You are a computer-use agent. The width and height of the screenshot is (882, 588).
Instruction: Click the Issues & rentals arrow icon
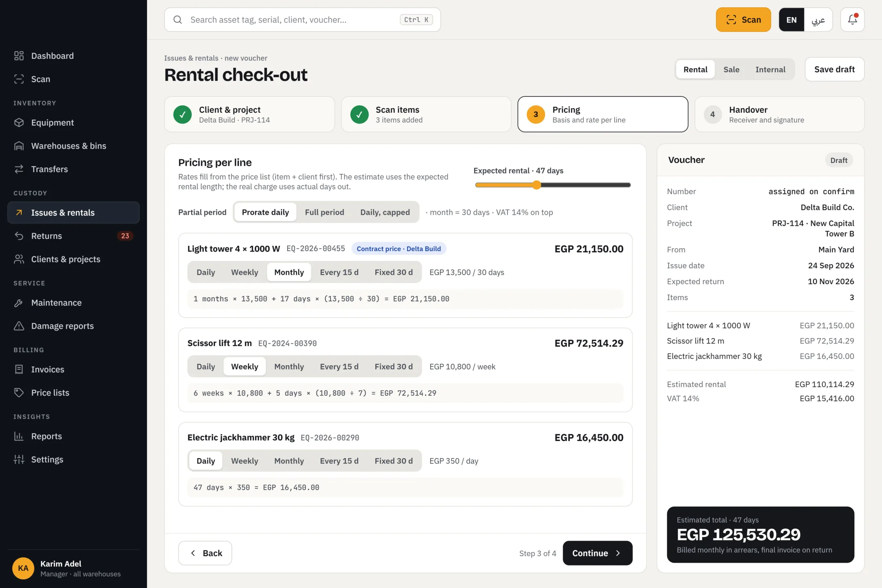(x=19, y=212)
